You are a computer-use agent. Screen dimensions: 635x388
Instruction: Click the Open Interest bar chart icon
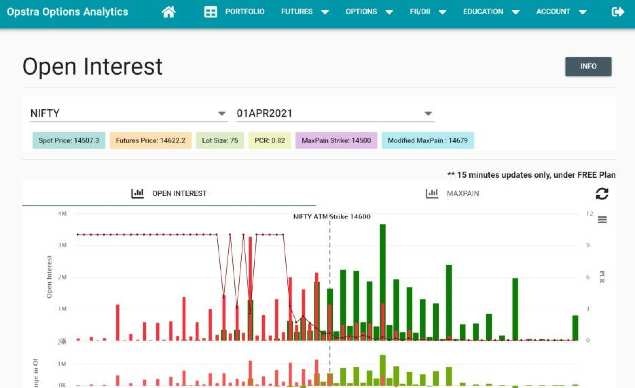coord(137,193)
